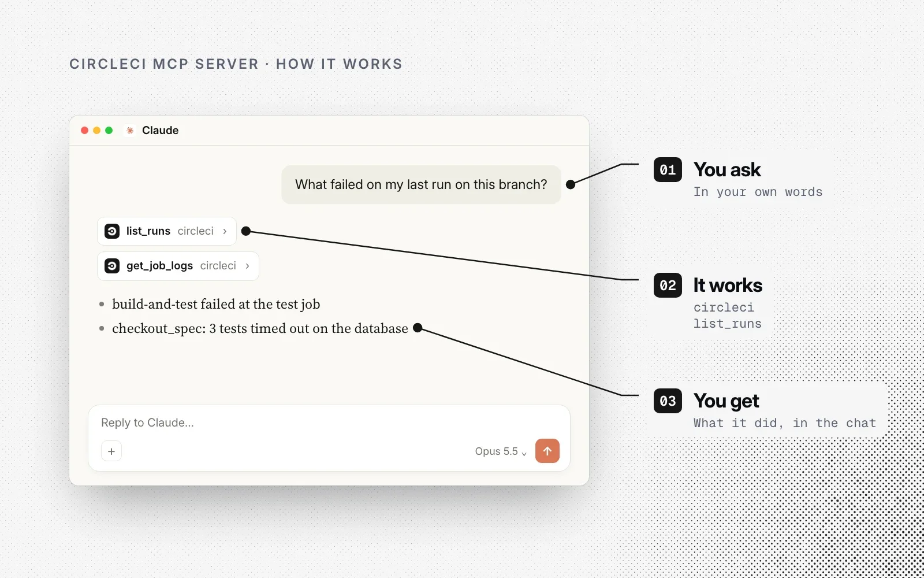Click the "It works" heading
The width and height of the screenshot is (924, 578).
(x=728, y=286)
